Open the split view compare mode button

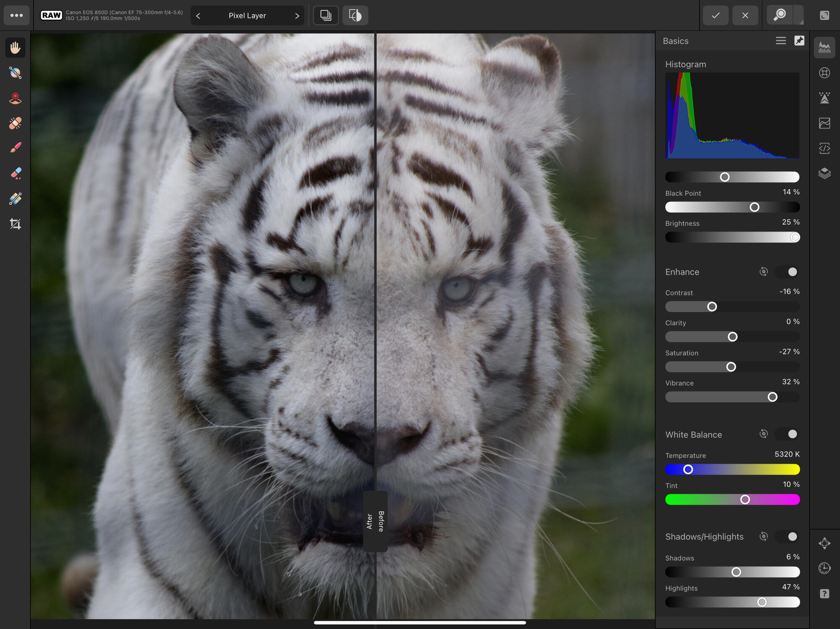(355, 16)
